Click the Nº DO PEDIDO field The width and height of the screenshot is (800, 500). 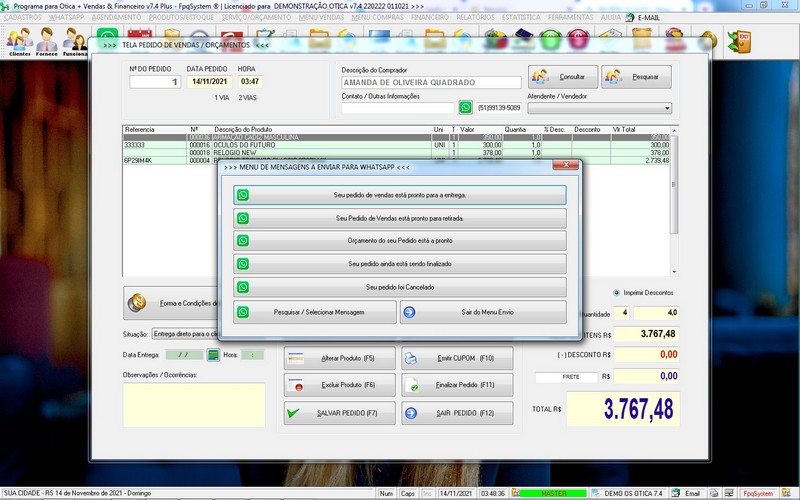point(155,82)
